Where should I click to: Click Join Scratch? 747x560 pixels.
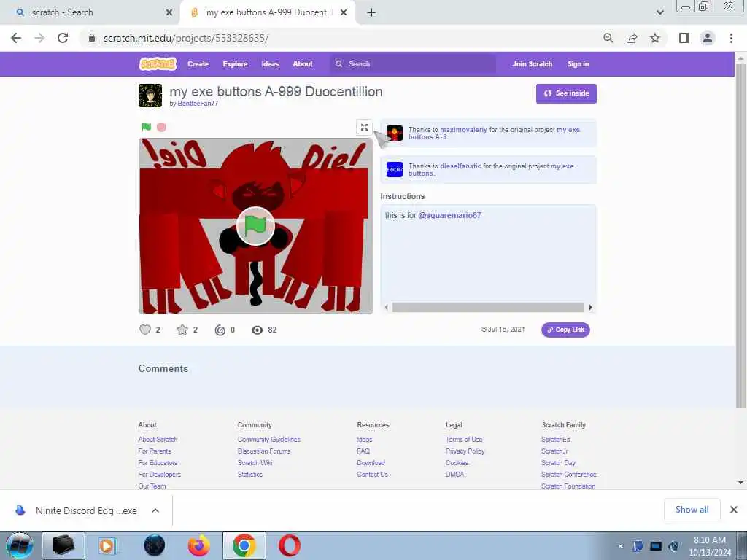click(x=532, y=64)
